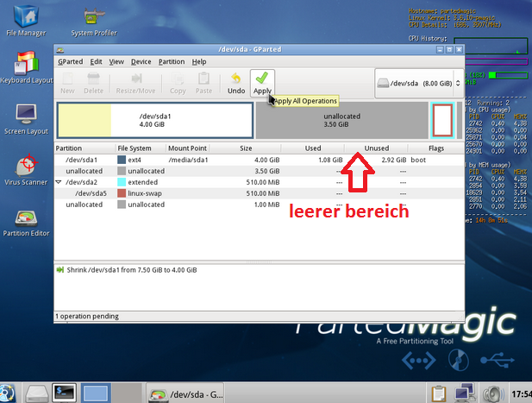Image resolution: width=532 pixels, height=403 pixels.
Task: Open the View menu
Action: pos(116,62)
